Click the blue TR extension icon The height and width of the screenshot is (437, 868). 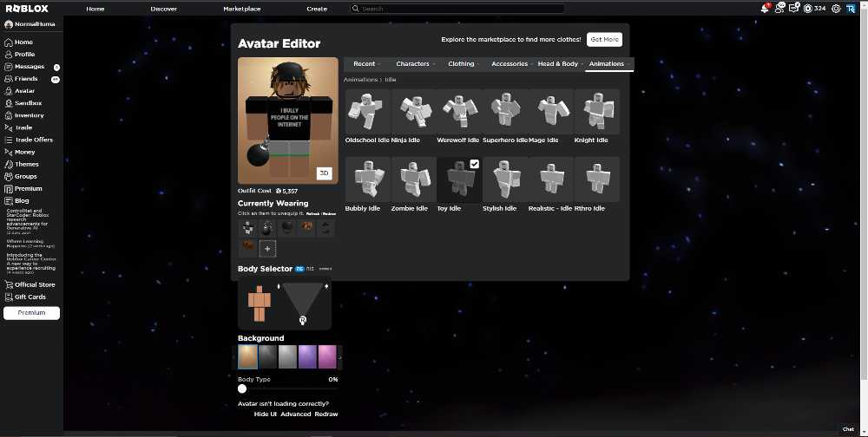[x=851, y=9]
